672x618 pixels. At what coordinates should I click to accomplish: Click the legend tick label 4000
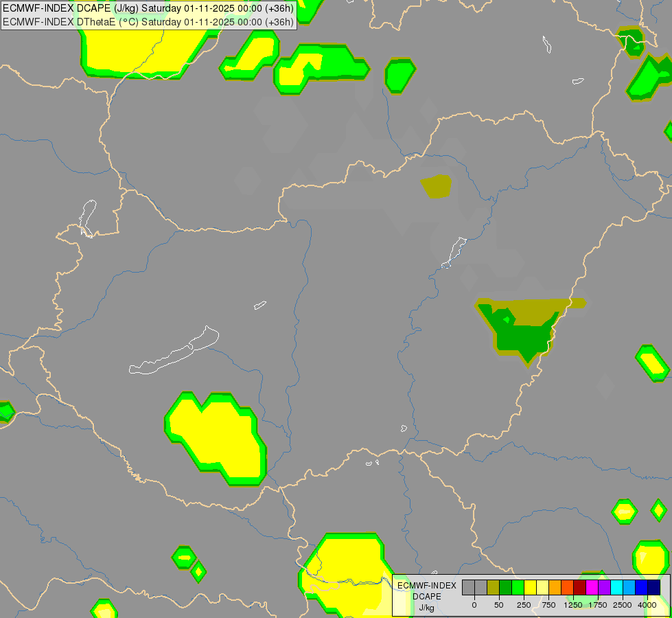(647, 605)
